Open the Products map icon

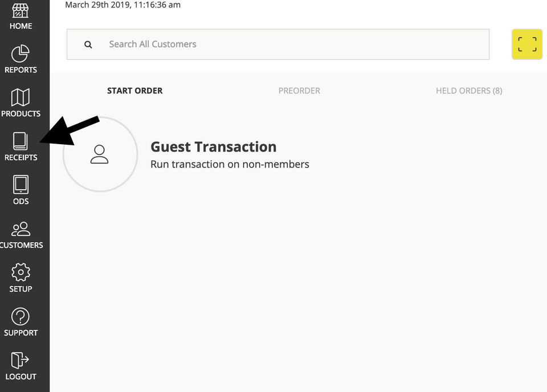[21, 97]
